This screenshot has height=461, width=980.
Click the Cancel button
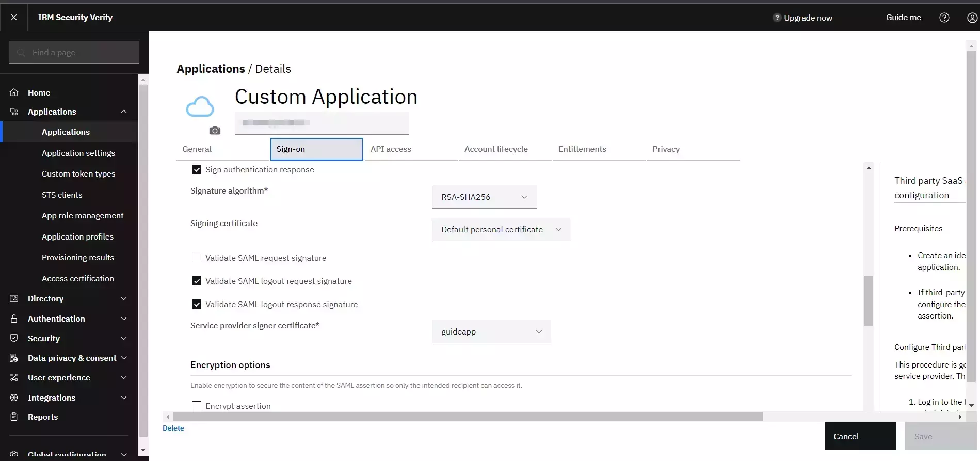tap(860, 436)
